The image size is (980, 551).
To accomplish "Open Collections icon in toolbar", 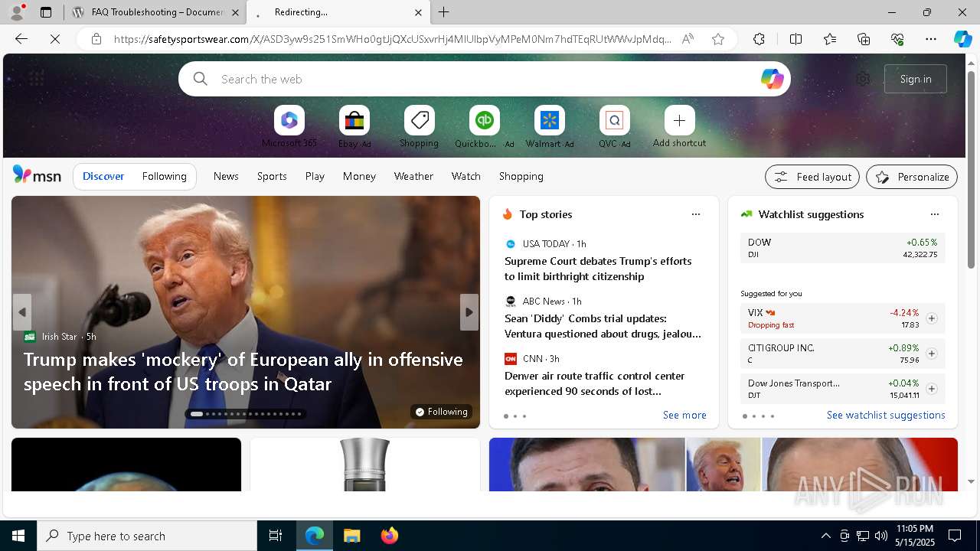I will click(x=864, y=39).
